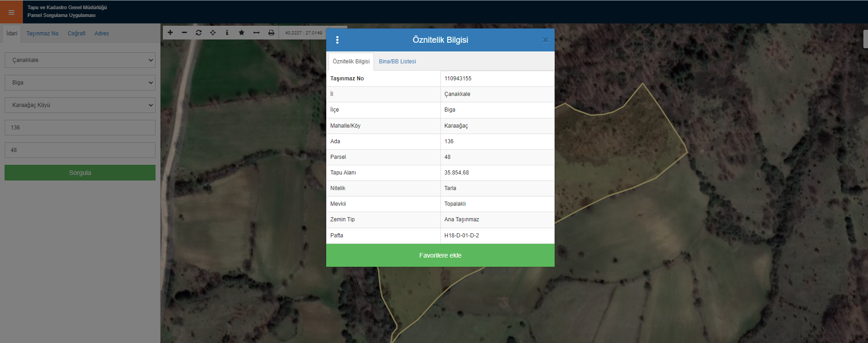
Task: Open favorites with the star icon
Action: pyautogui.click(x=242, y=33)
